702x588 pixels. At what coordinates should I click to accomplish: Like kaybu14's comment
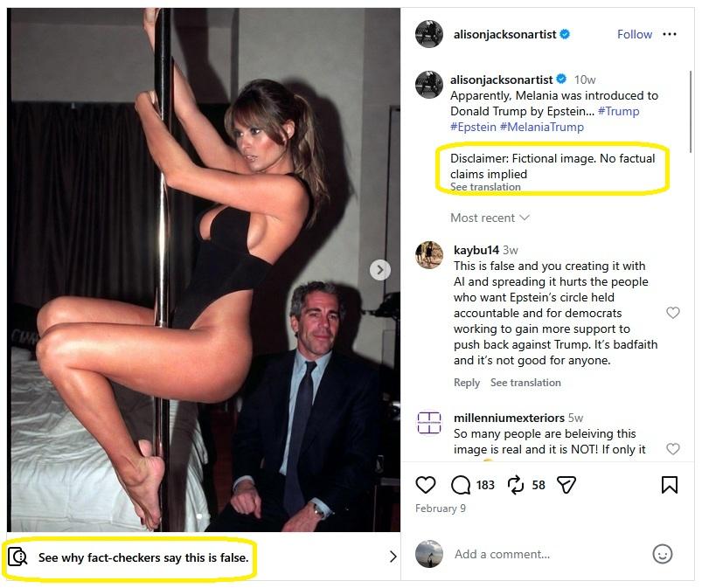[x=673, y=313]
